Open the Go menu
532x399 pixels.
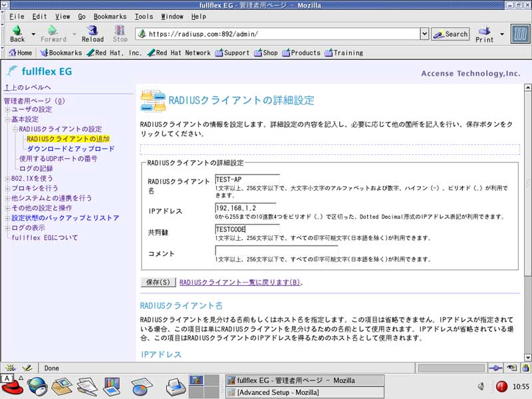82,16
